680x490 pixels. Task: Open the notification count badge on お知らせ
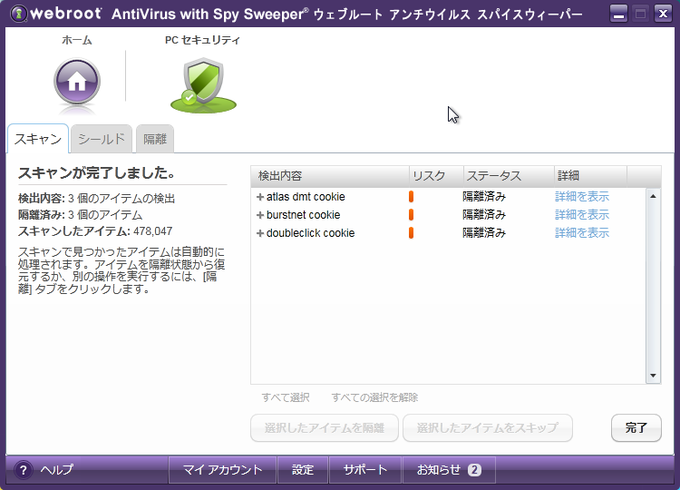pyautogui.click(x=474, y=470)
